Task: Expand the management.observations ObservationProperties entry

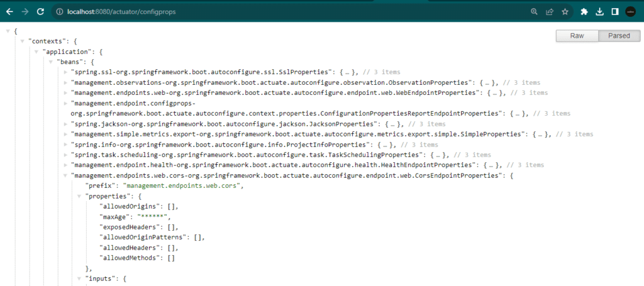Action: tap(65, 82)
